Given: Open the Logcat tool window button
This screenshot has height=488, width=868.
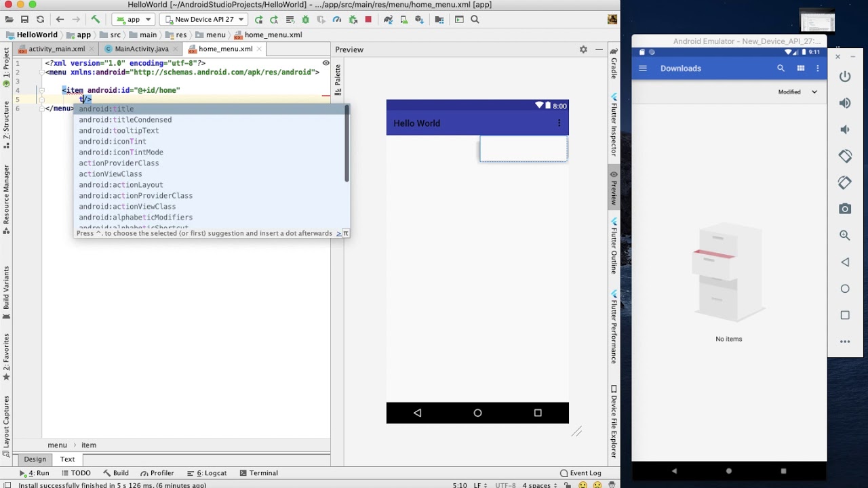Looking at the screenshot, I should (207, 473).
